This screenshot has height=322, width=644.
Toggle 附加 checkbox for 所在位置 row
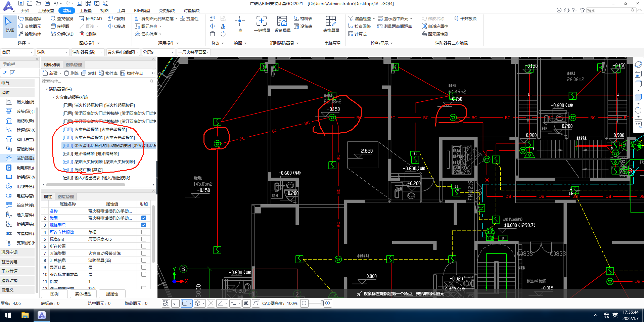click(x=144, y=246)
